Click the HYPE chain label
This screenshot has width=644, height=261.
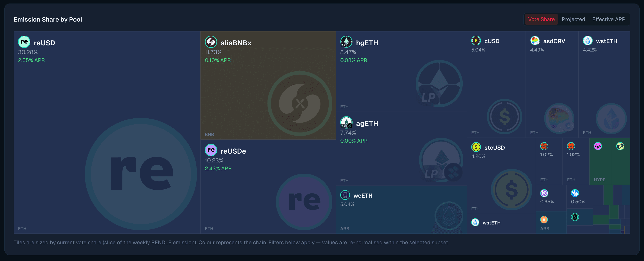pyautogui.click(x=600, y=180)
